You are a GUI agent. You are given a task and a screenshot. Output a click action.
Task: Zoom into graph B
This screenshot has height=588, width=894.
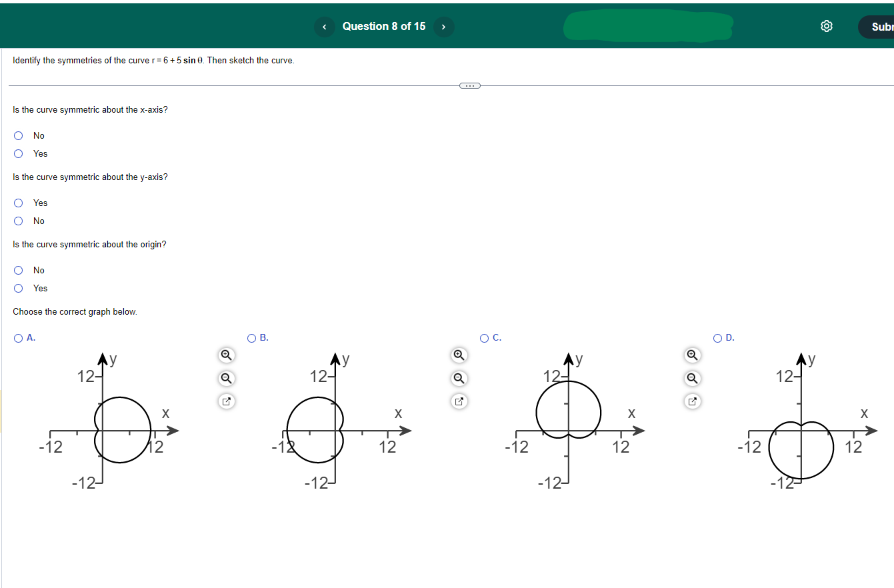459,355
